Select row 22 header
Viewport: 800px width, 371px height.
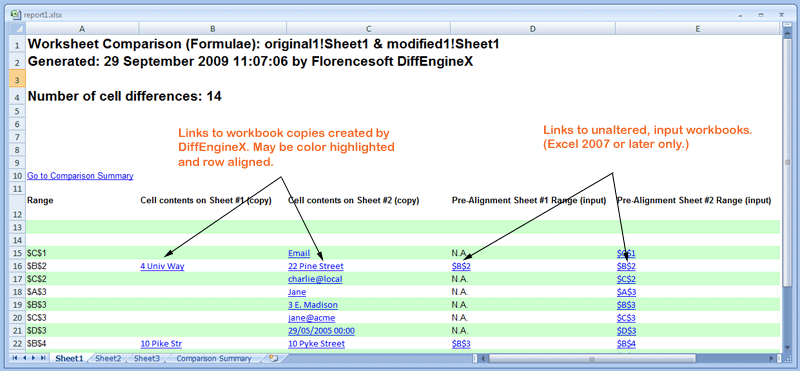point(17,343)
